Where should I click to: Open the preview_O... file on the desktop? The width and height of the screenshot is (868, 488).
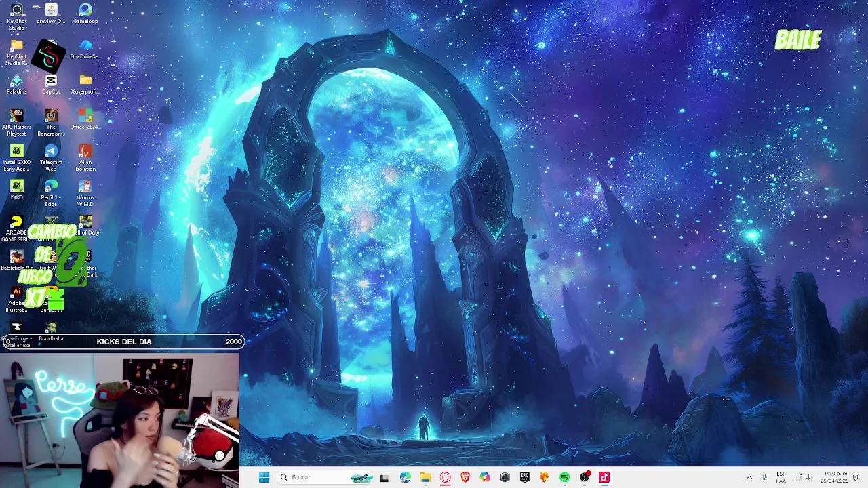[51, 14]
